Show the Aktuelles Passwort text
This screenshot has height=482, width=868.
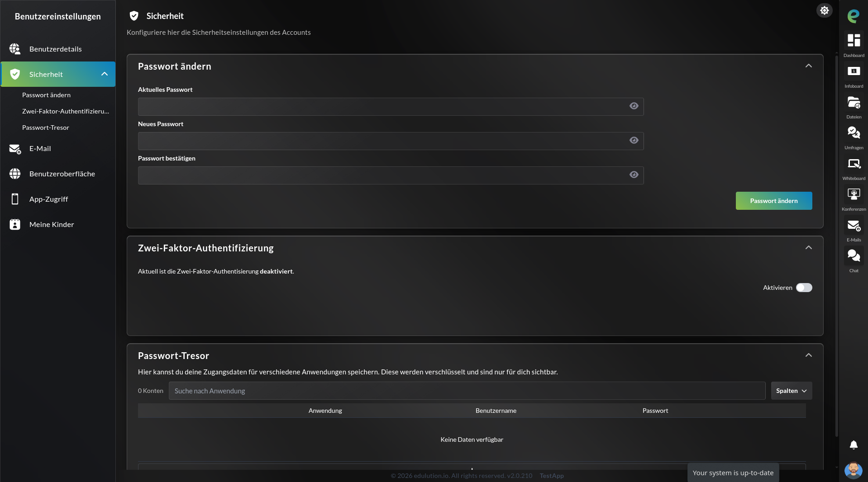click(634, 106)
